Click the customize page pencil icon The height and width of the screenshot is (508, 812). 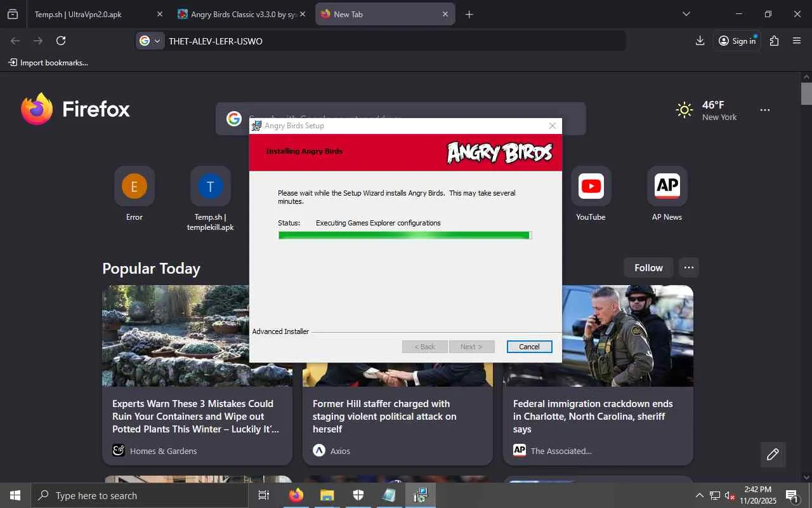773,454
